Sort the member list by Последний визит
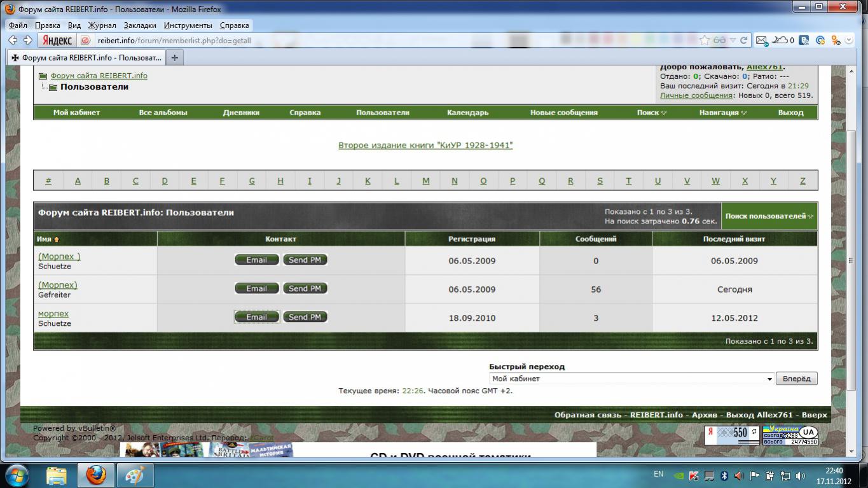868x488 pixels. coord(734,239)
